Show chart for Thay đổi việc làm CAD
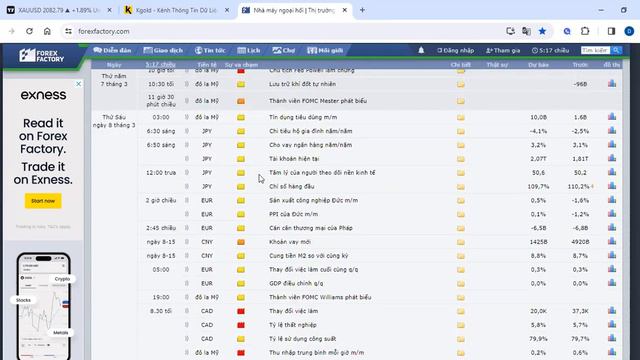 pos(612,311)
